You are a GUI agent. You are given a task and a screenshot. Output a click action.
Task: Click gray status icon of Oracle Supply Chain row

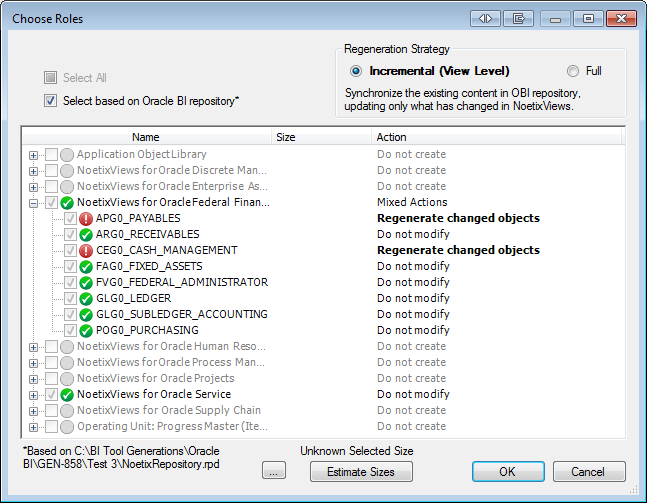point(67,411)
